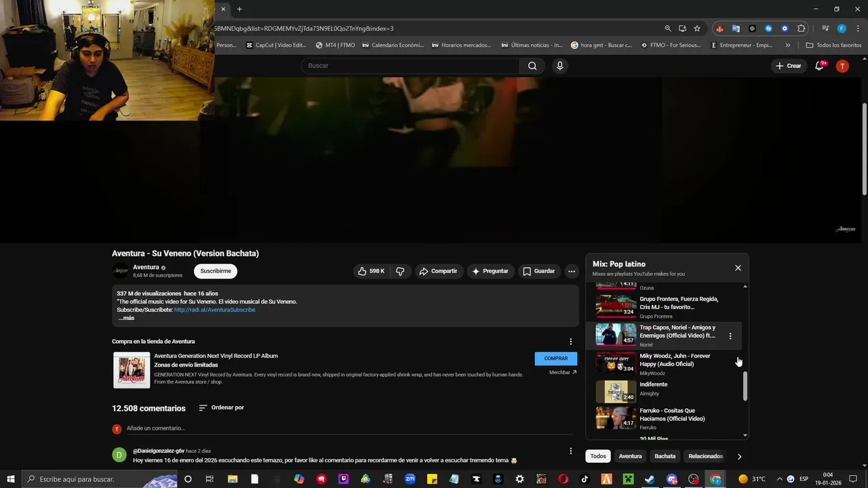Open Últimas noticias bookmark
The image size is (868, 488).
coord(532,45)
